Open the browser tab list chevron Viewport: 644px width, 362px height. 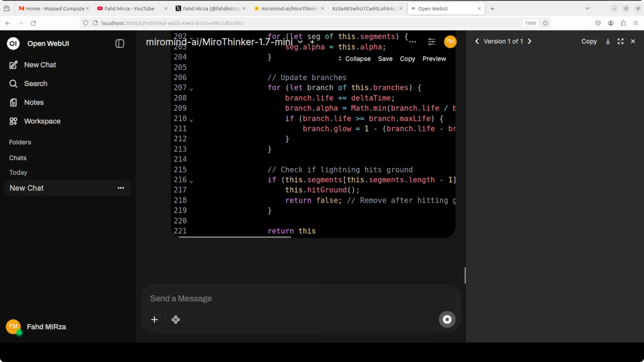click(587, 8)
